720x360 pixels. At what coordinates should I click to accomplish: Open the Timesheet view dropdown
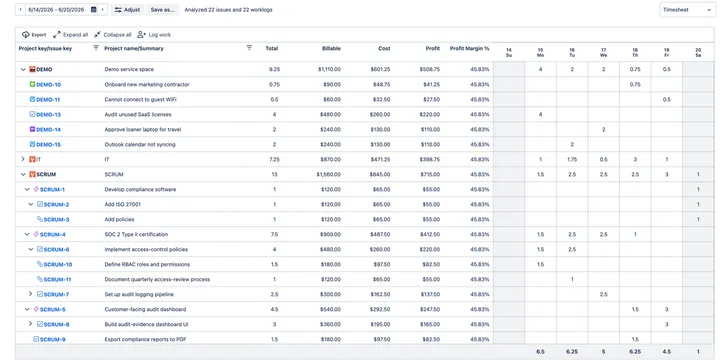point(687,10)
